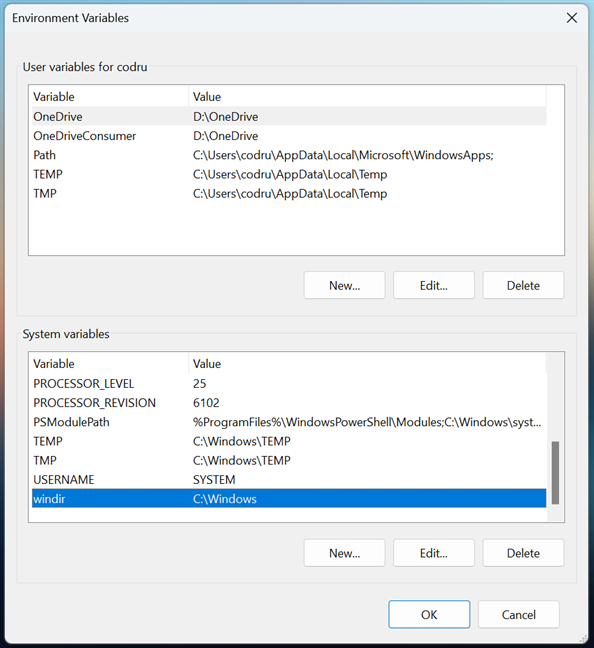Viewport: 594px width, 648px height.
Task: Select the user TMP variable
Action: [x=289, y=193]
